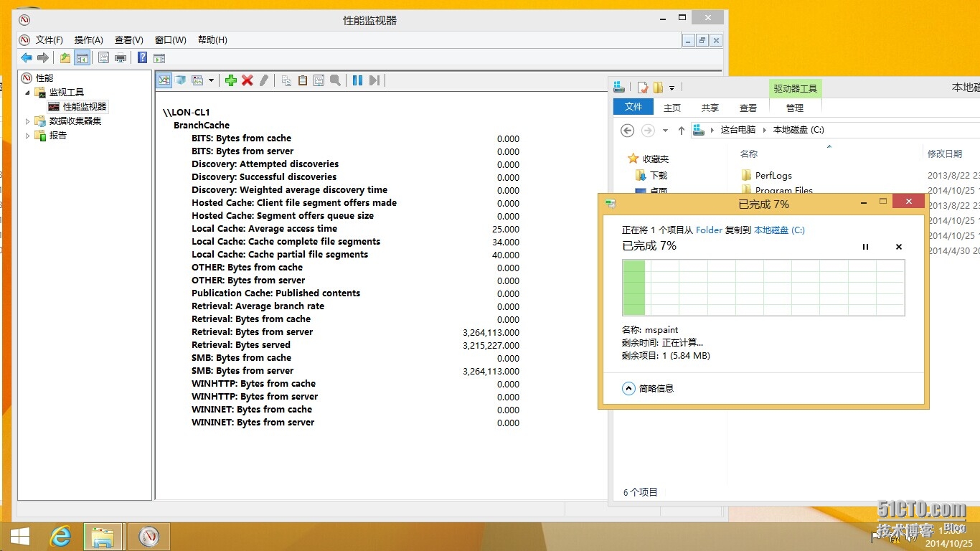
Task: Click the view current activity graph icon
Action: tap(164, 80)
